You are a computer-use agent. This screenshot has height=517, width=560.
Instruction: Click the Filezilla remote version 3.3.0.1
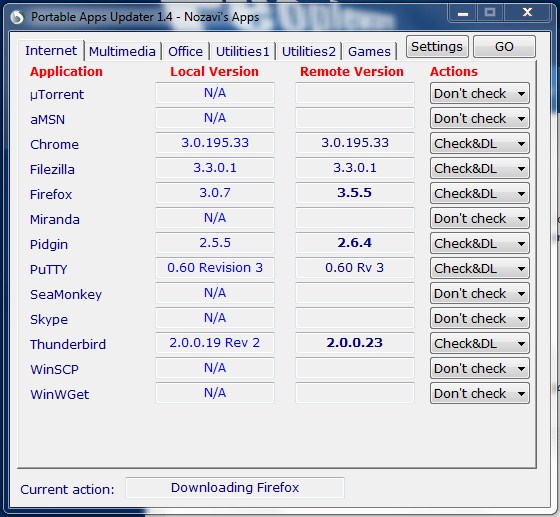(x=355, y=168)
